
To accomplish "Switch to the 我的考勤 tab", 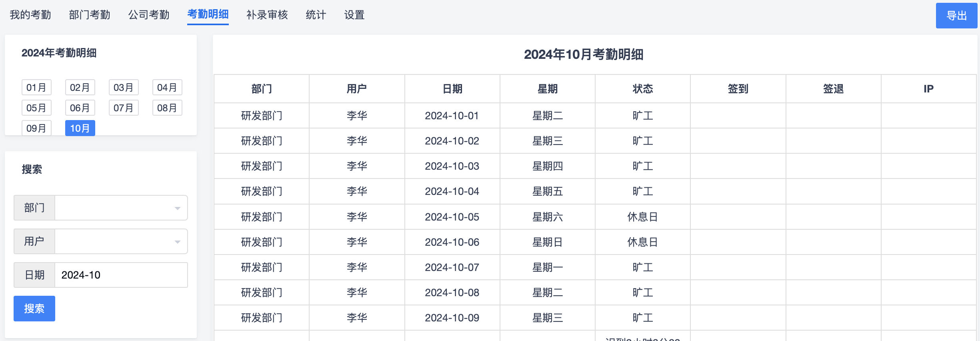I will click(30, 15).
